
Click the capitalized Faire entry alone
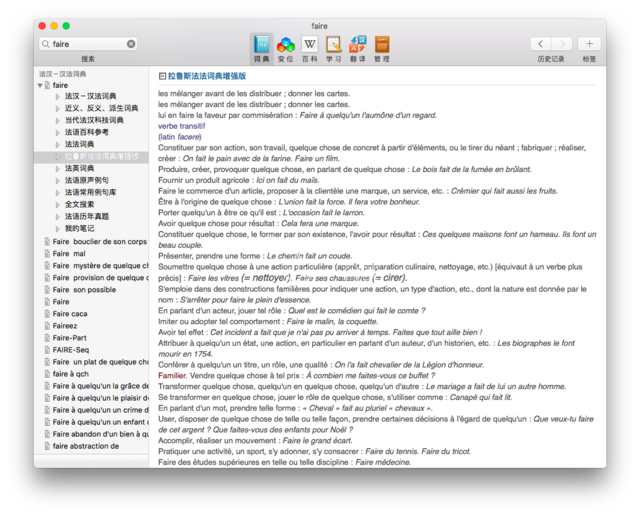click(x=61, y=302)
